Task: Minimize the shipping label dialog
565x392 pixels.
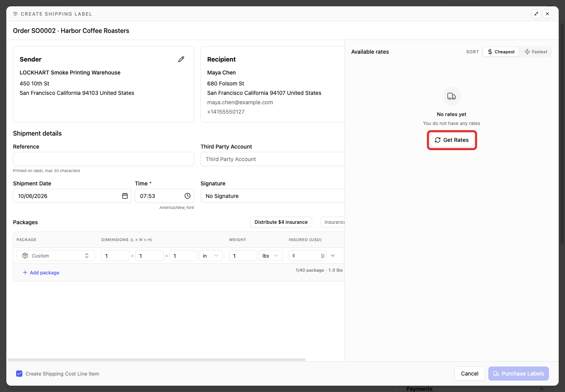Action: (536, 14)
